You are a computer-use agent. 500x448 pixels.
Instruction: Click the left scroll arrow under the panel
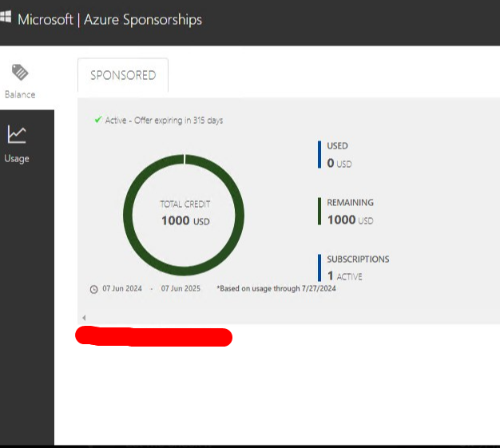tap(84, 318)
